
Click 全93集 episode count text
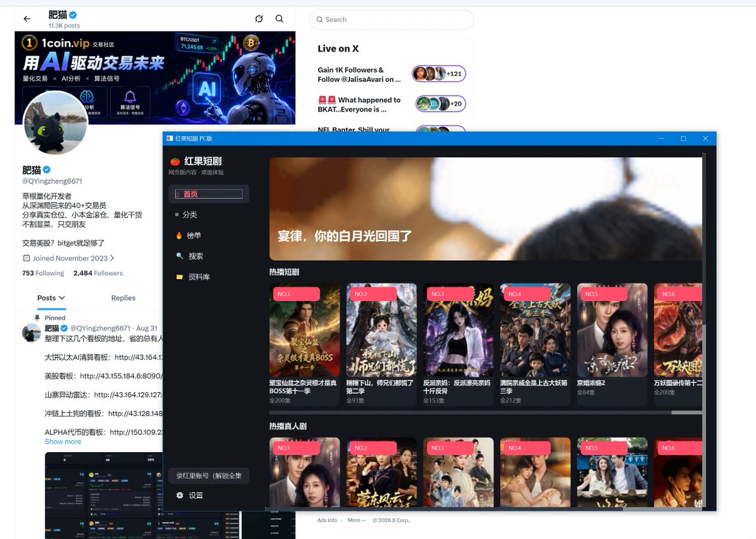coord(355,400)
